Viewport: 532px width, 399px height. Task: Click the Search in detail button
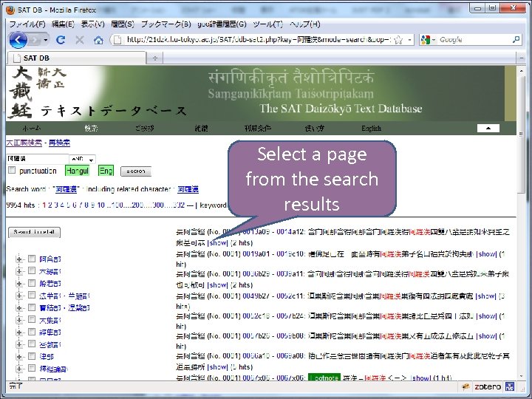(x=34, y=232)
